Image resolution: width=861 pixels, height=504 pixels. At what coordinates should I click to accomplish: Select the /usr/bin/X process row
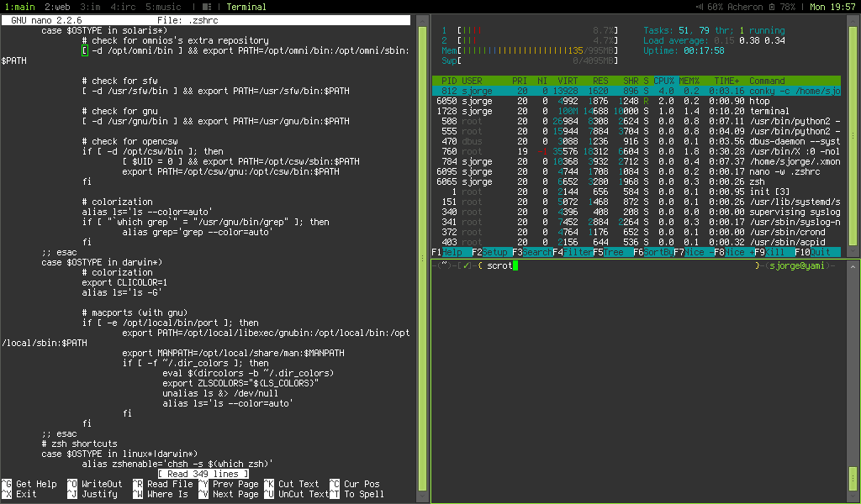636,151
